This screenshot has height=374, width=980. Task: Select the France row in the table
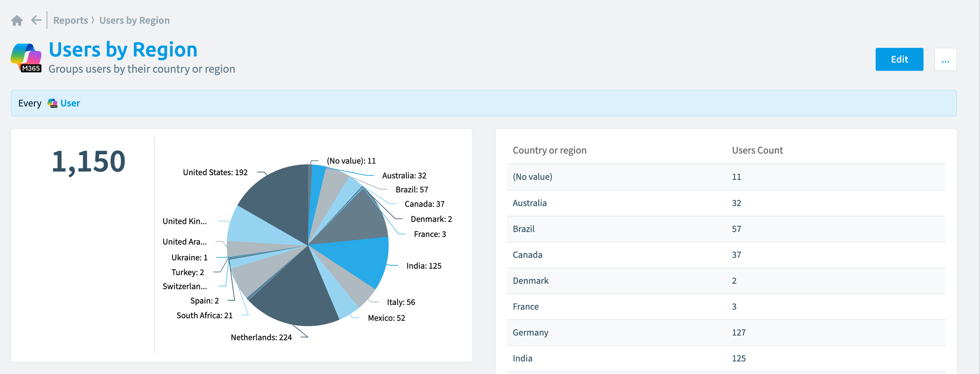[x=726, y=307]
